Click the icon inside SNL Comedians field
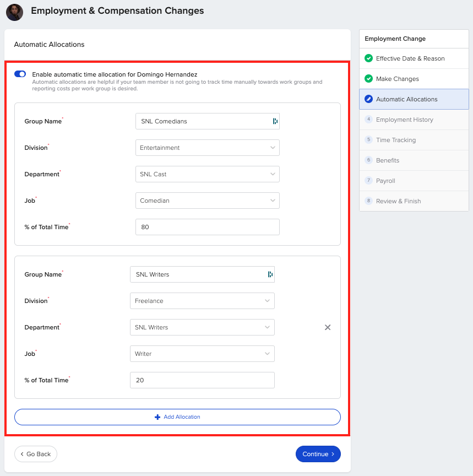 [x=275, y=121]
